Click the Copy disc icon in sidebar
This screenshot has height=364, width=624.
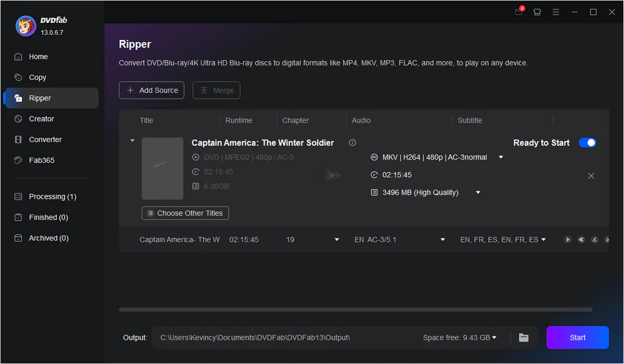click(18, 77)
